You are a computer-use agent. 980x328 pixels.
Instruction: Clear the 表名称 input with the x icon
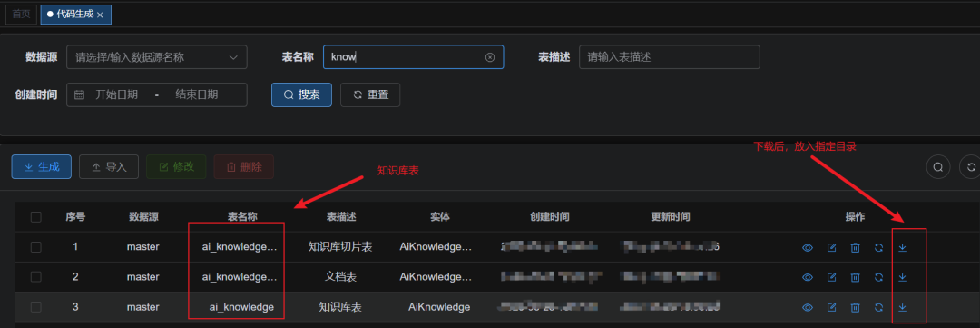tap(490, 57)
